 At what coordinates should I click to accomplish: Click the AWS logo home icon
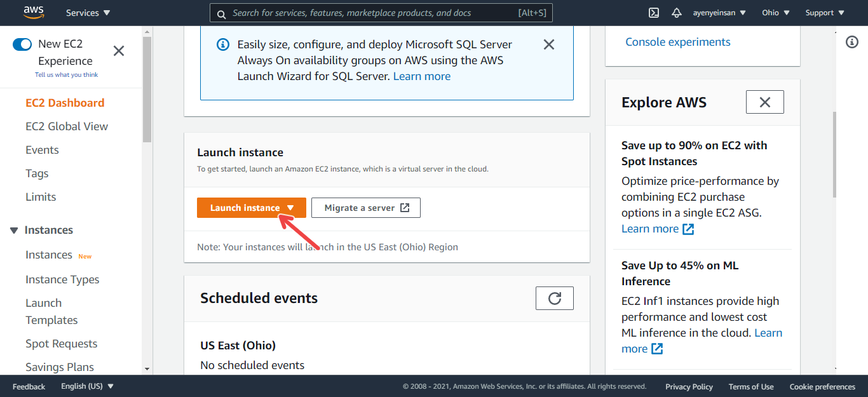33,12
